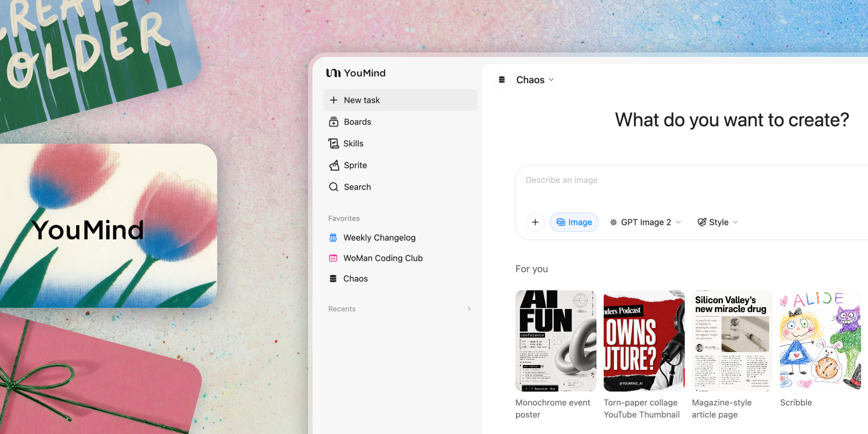868x434 pixels.
Task: Toggle the Image mode chip
Action: [574, 222]
